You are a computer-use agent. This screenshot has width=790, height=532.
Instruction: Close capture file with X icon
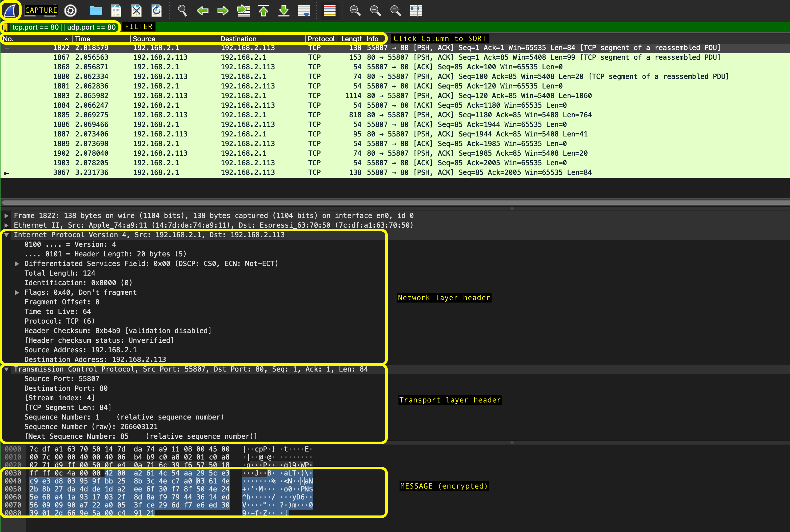coord(136,10)
